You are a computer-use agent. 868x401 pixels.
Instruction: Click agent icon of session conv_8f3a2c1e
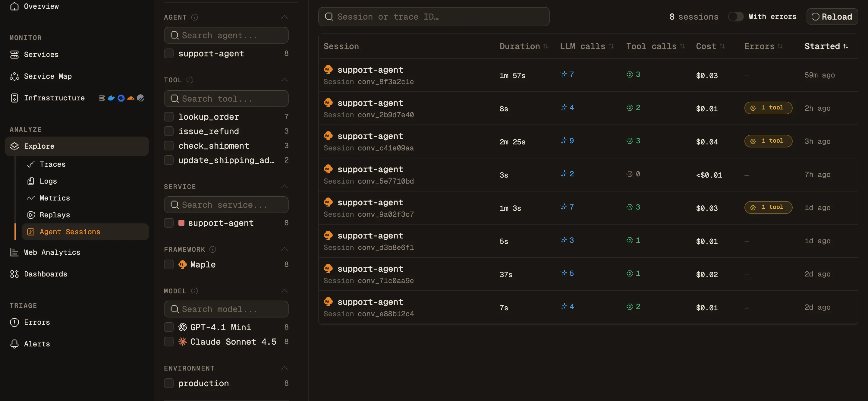pyautogui.click(x=328, y=69)
